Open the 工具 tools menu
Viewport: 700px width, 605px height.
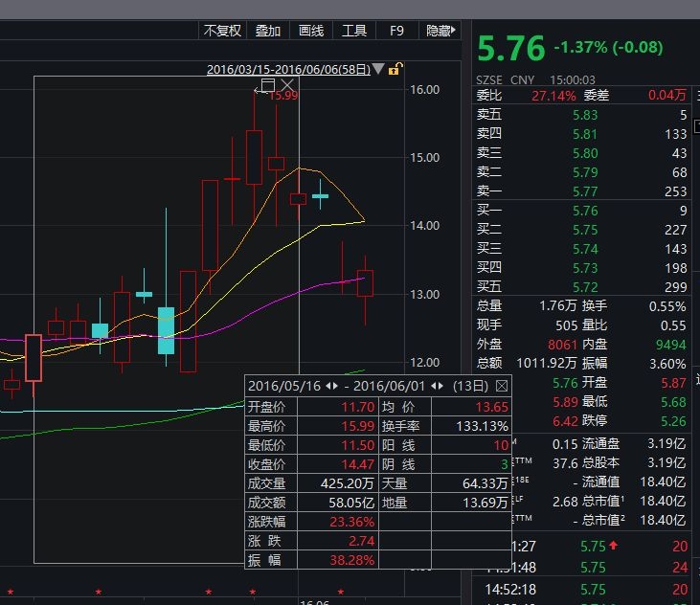pos(354,31)
